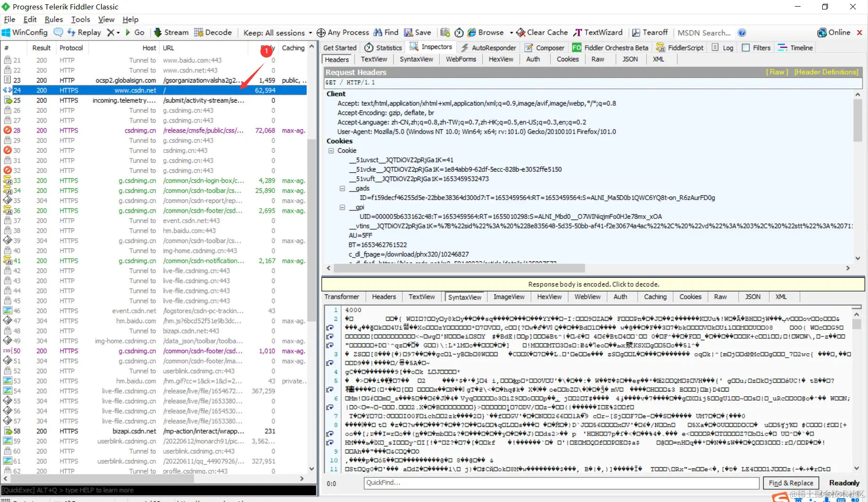Screen dimensions: 868x502
Task: Select response Transformer tab
Action: [x=342, y=297]
